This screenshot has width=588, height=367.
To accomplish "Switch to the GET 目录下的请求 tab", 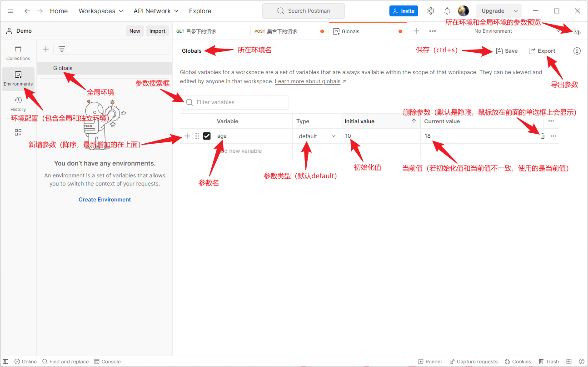I will click(x=211, y=31).
